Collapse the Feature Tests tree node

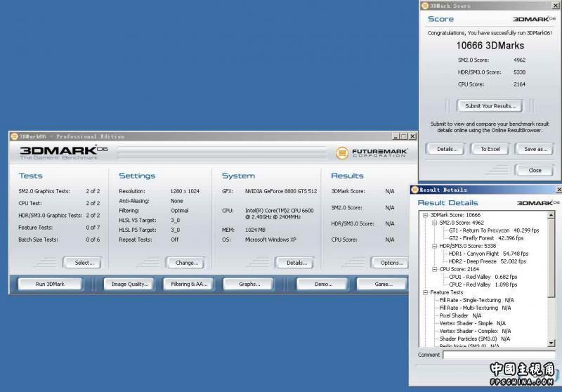pos(426,292)
